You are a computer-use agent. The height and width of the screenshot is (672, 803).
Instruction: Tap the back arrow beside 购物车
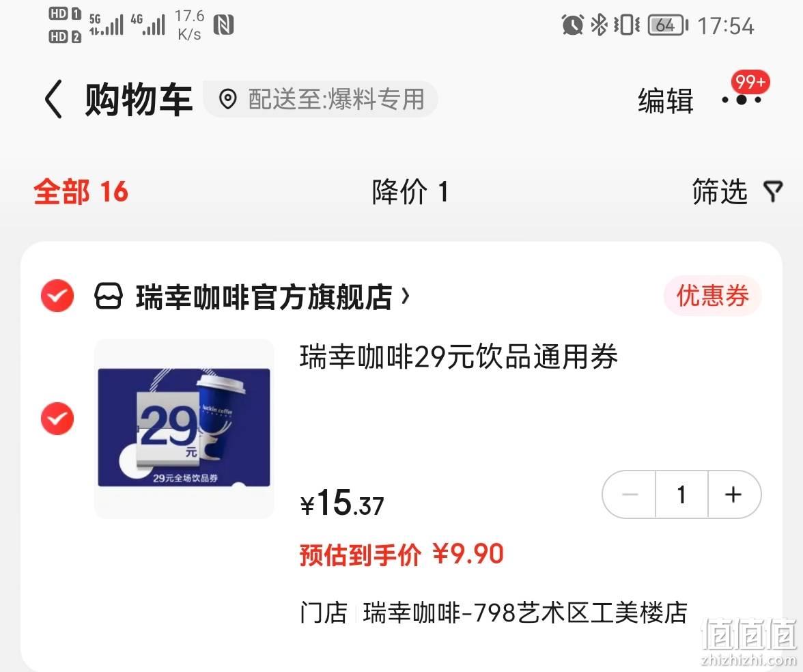coord(54,100)
